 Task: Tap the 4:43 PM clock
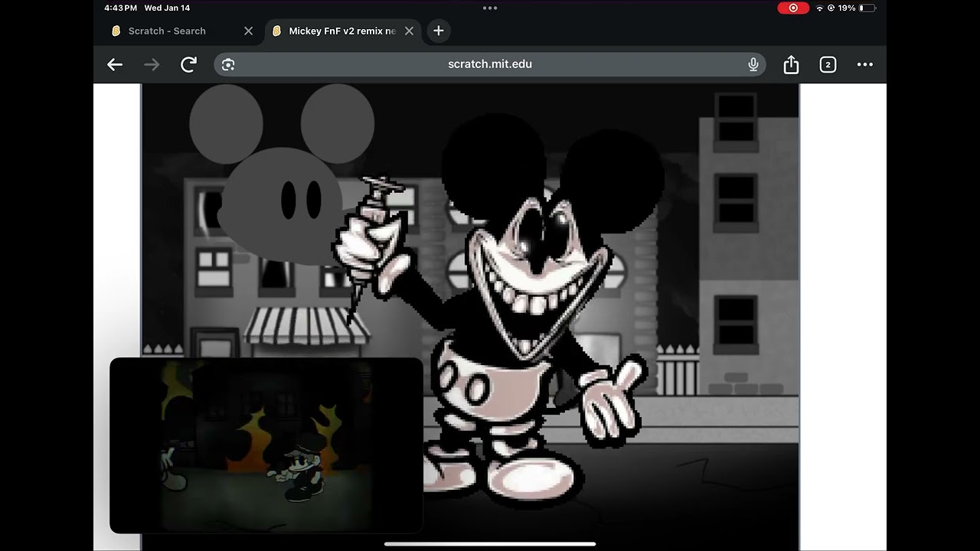coord(120,8)
